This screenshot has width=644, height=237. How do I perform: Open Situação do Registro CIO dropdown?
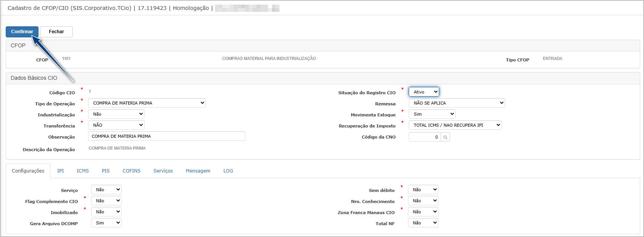[424, 92]
